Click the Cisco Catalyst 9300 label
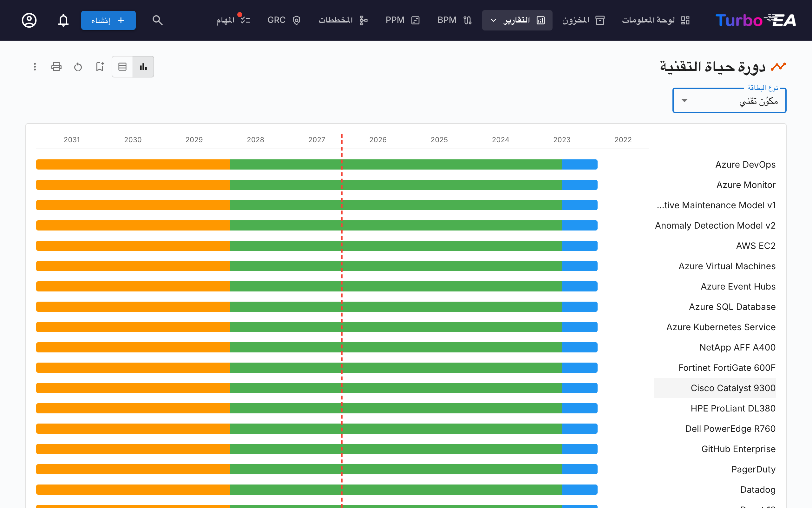Image resolution: width=812 pixels, height=508 pixels. click(733, 388)
